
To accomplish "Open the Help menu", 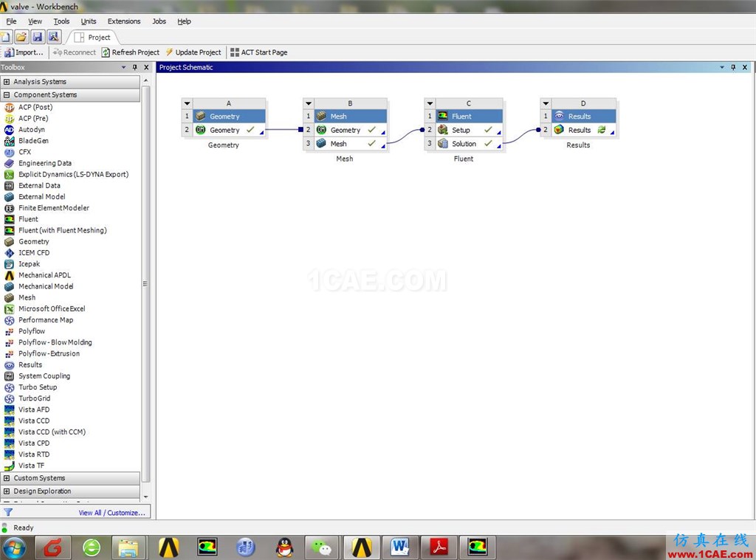I will [x=184, y=21].
